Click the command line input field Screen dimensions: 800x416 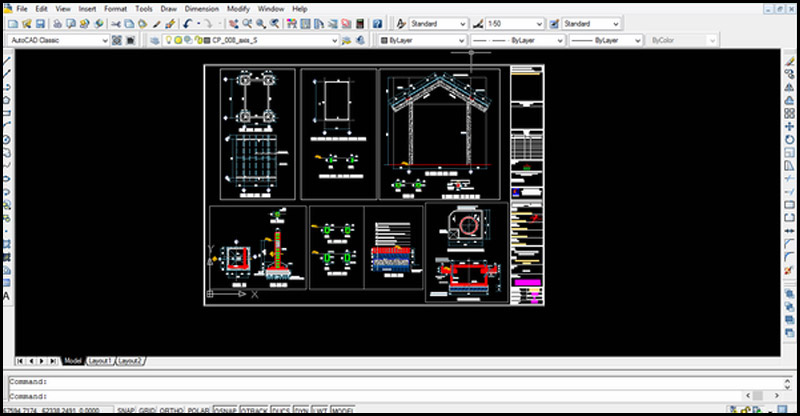pos(378,396)
